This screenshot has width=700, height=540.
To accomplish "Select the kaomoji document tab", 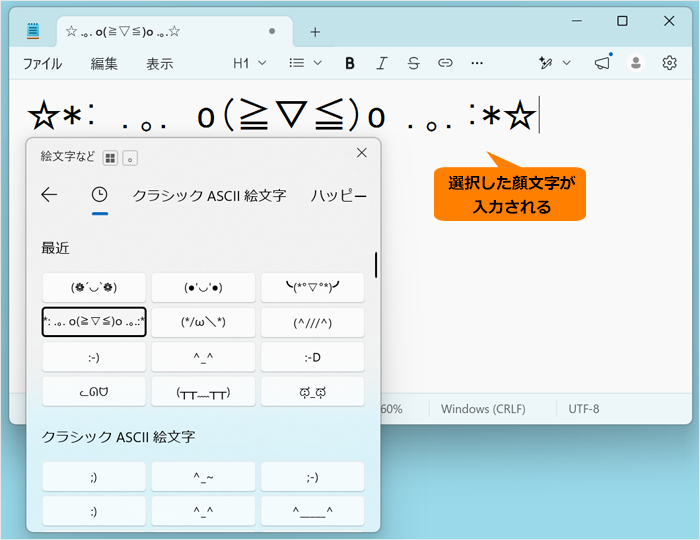I will point(175,32).
